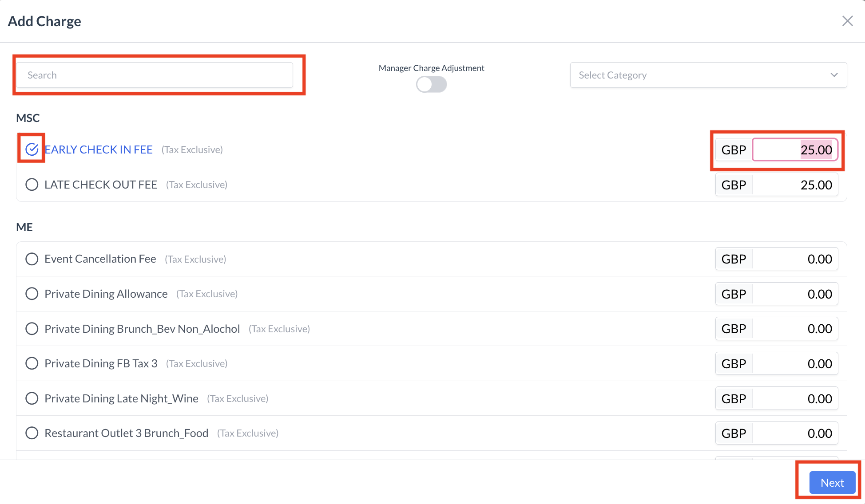Viewport: 865px width, 504px height.
Task: Select Restaurant Outlet 3 Brunch_Food radio
Action: click(32, 433)
